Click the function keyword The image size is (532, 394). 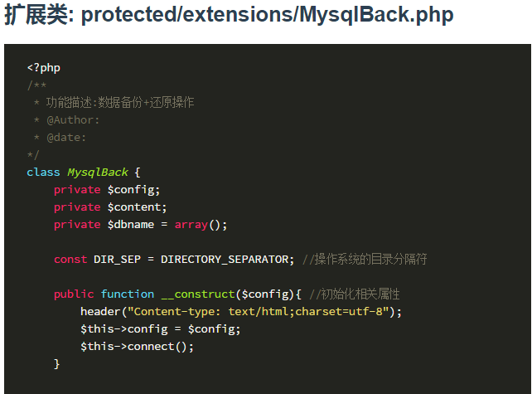tap(128, 294)
